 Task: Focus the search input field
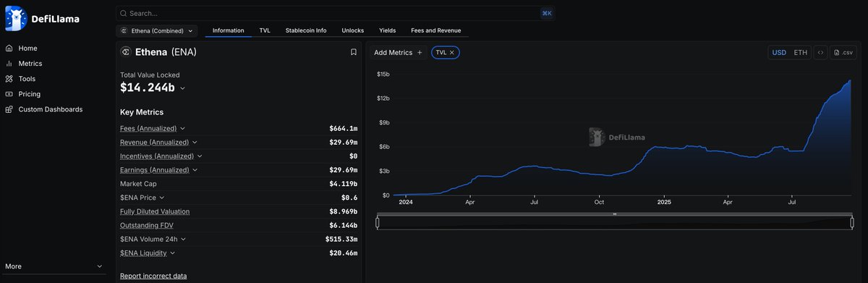click(336, 13)
